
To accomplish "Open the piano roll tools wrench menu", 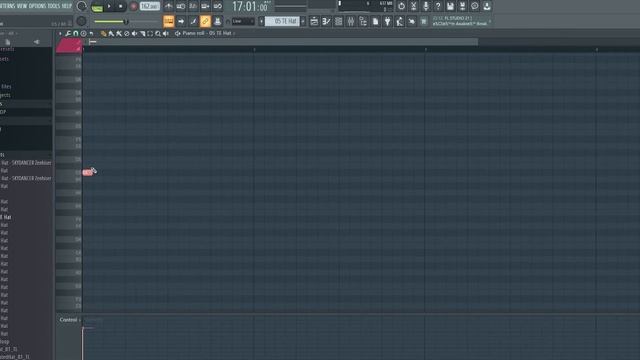I will tap(68, 33).
